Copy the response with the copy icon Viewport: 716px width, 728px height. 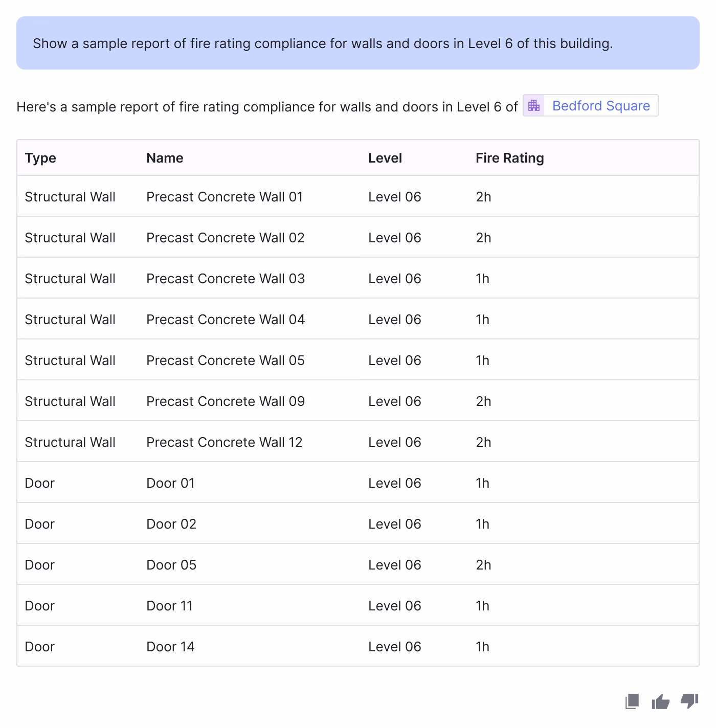tap(632, 701)
